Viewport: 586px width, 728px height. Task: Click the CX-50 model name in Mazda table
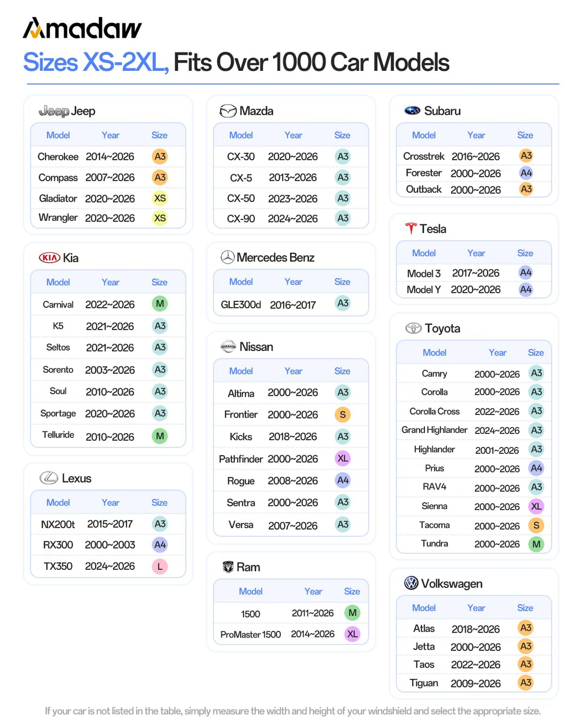[241, 198]
